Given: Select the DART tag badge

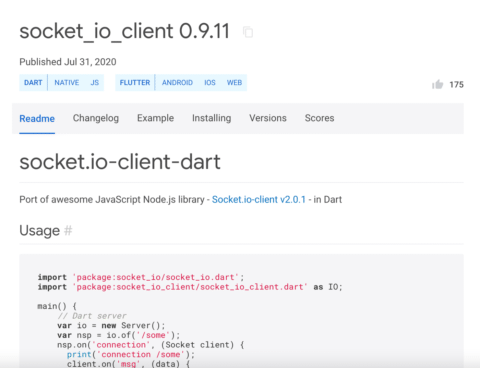Looking at the screenshot, I should (x=33, y=82).
